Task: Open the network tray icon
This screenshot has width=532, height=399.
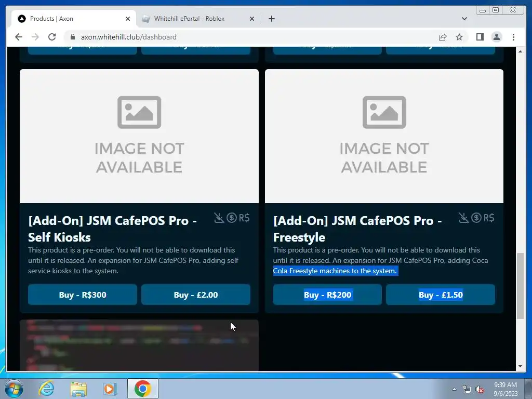Action: [467, 390]
